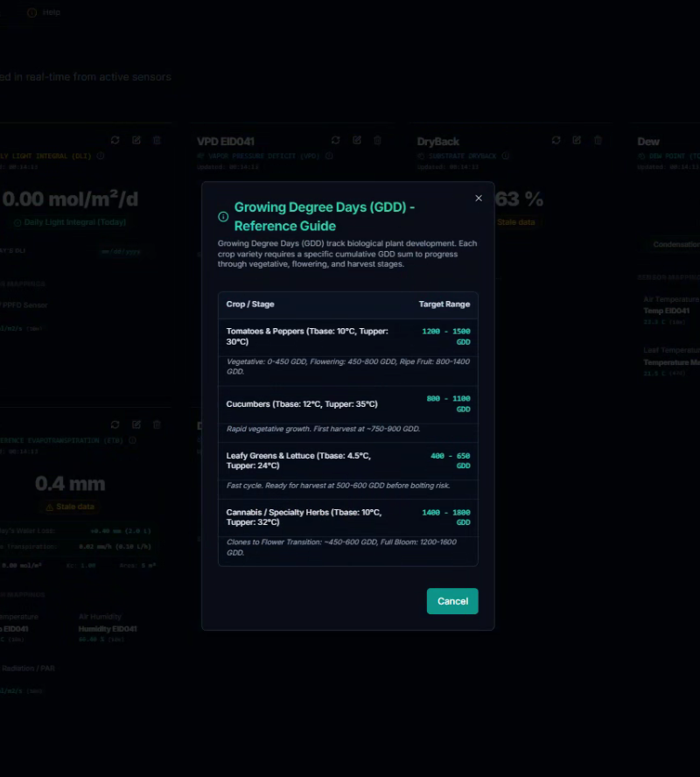Screen dimensions: 700x777
Task: Open info for Vapor Pressure Deficit (VPD)
Action: coord(329,156)
